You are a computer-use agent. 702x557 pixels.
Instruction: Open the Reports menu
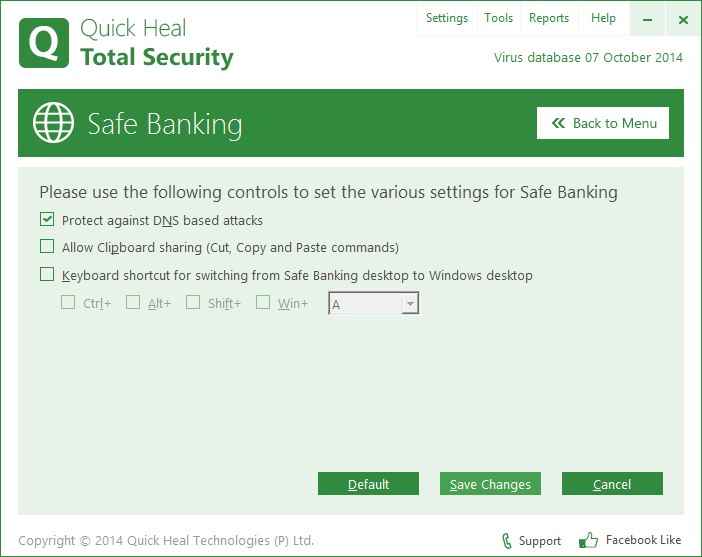click(549, 18)
